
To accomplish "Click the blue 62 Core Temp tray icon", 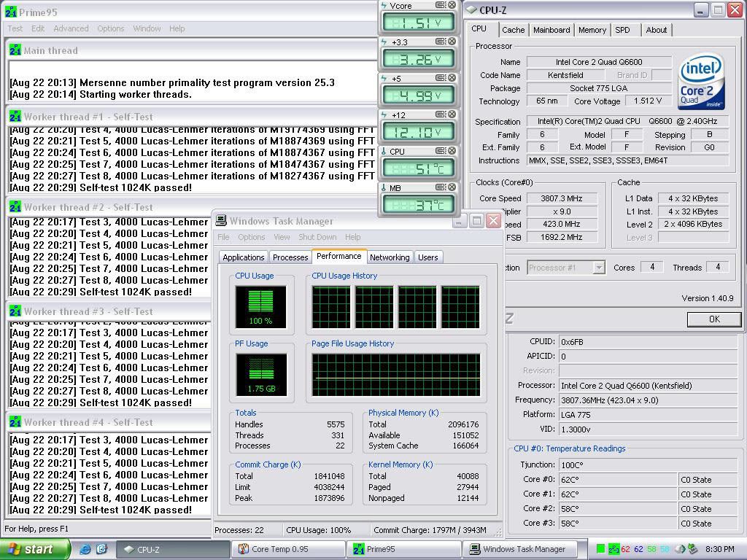I will (638, 549).
